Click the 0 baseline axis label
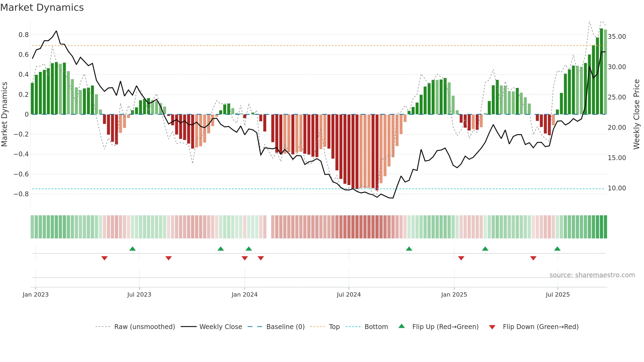The height and width of the screenshot is (362, 644). [27, 114]
